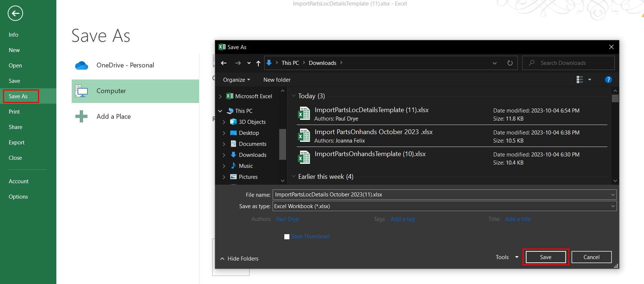644x284 pixels.
Task: Create a New folder
Action: pyautogui.click(x=277, y=80)
